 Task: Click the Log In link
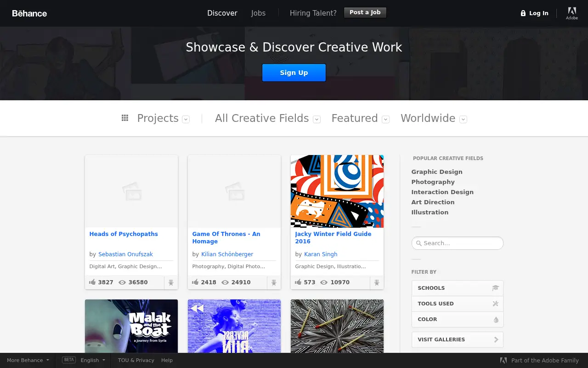(539, 13)
